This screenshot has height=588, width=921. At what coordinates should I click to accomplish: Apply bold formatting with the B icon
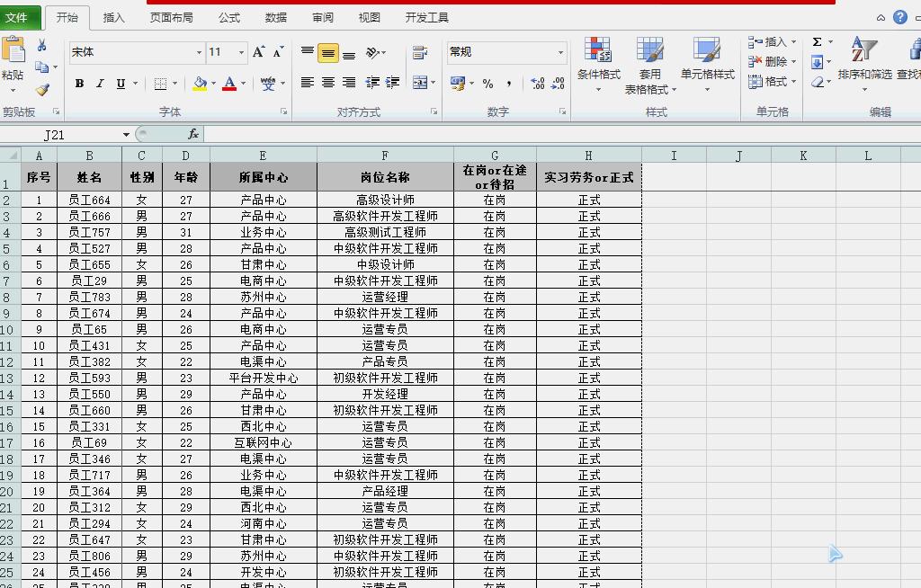(81, 83)
